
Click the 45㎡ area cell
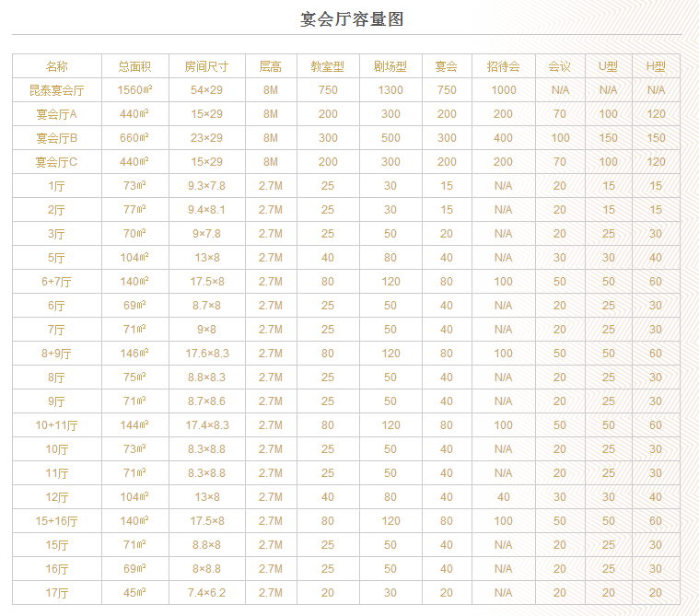[134, 593]
